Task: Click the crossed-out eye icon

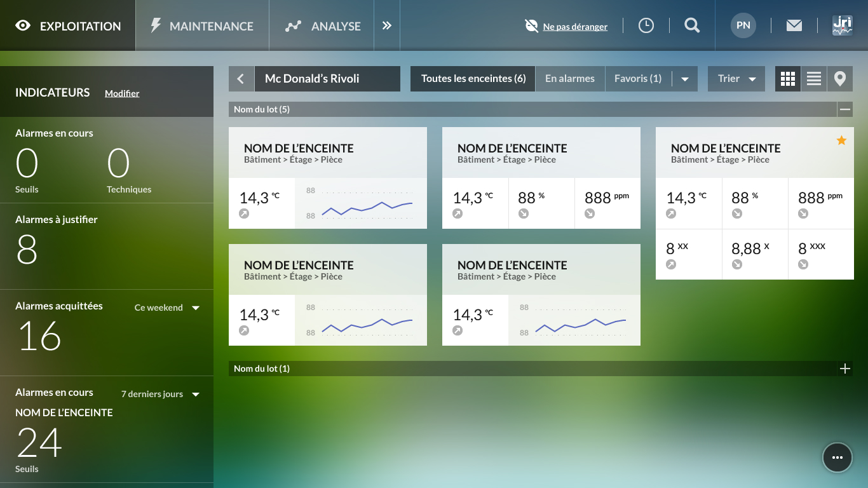Action: click(531, 25)
